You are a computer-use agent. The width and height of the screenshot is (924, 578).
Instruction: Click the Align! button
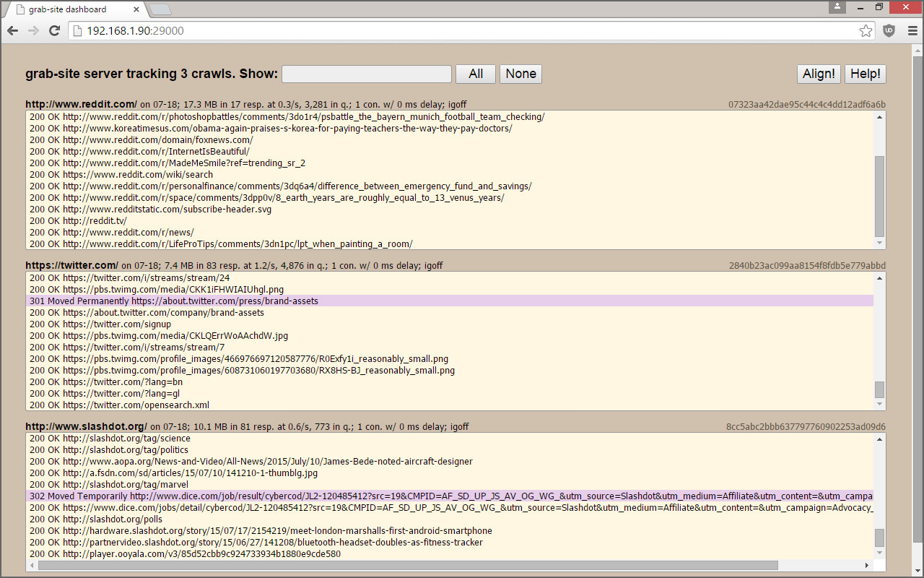coord(819,73)
